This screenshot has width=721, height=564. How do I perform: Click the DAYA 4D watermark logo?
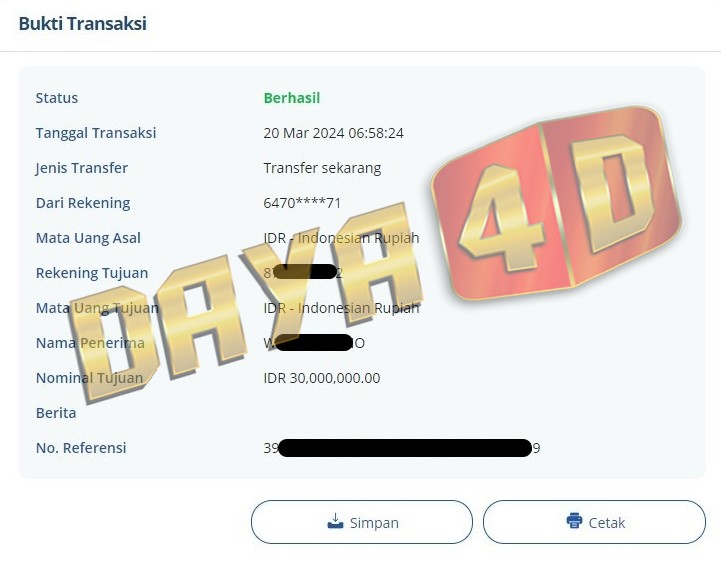[x=375, y=253]
